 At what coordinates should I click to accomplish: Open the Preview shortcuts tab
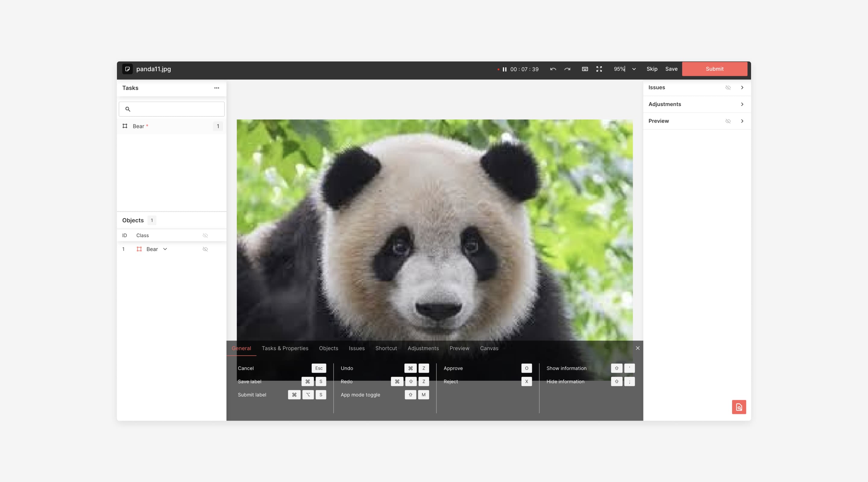[459, 348]
